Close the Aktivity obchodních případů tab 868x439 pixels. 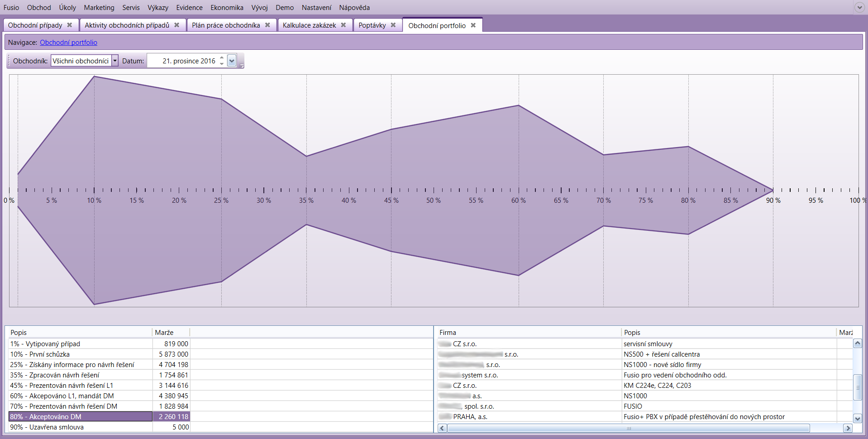[x=177, y=25]
